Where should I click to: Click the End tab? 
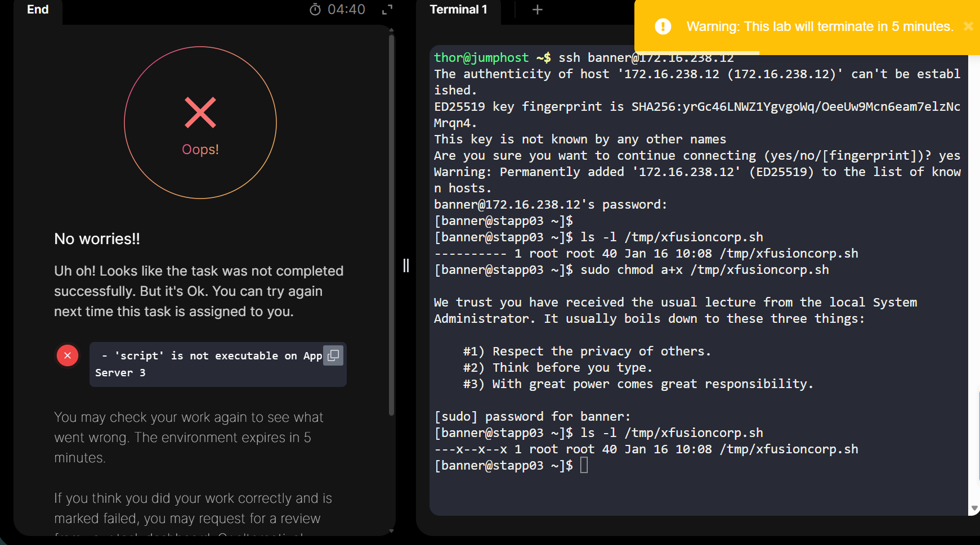click(x=38, y=10)
